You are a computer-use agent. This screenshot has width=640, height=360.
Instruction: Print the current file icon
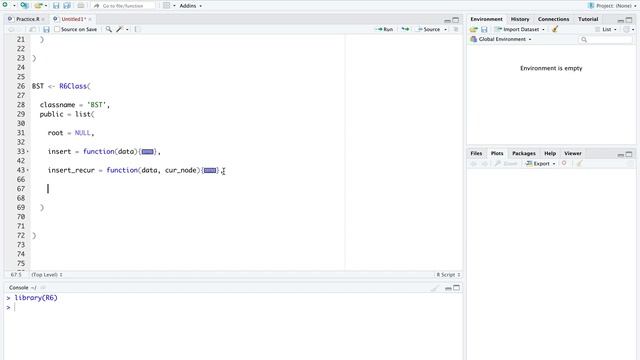click(81, 6)
